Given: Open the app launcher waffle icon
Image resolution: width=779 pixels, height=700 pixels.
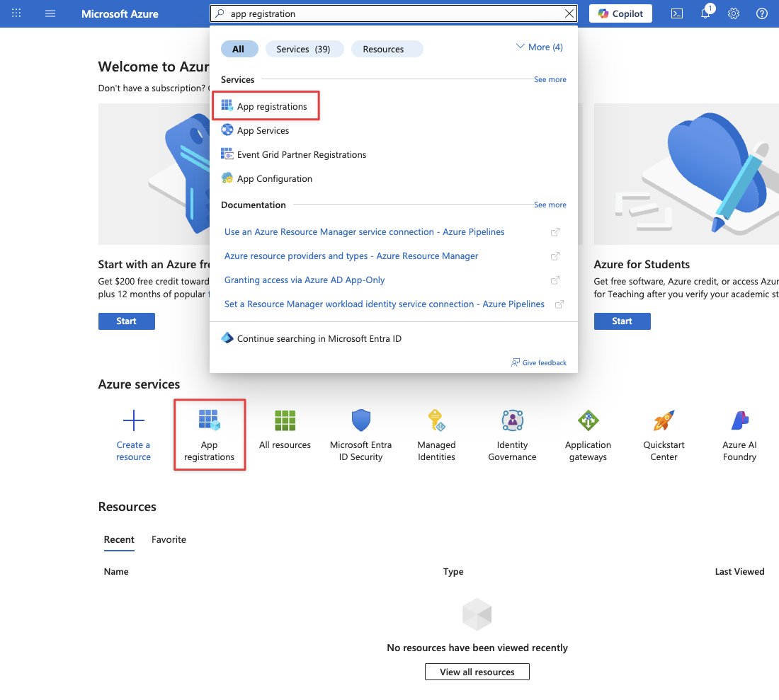Looking at the screenshot, I should click(16, 13).
